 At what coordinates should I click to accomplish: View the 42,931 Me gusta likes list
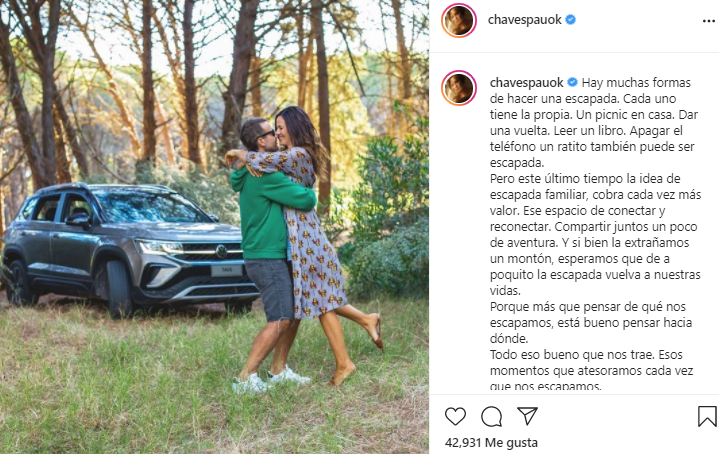click(491, 443)
